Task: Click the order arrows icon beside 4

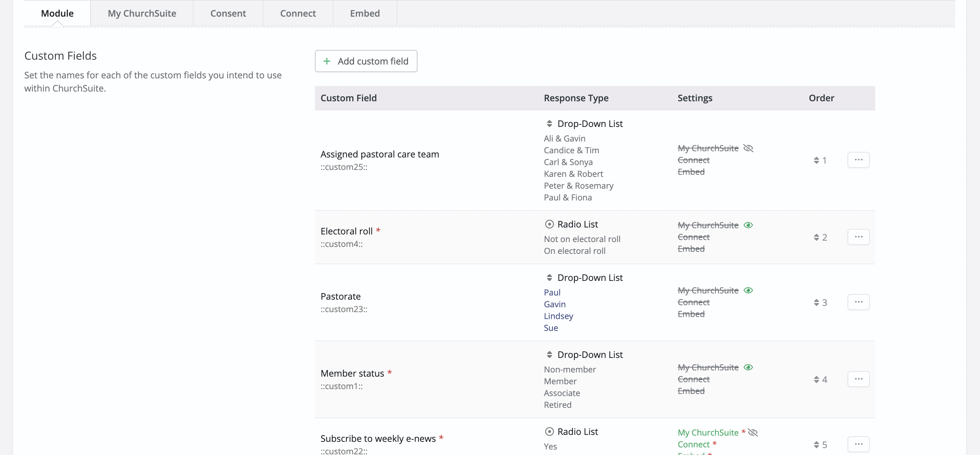Action: (816, 379)
